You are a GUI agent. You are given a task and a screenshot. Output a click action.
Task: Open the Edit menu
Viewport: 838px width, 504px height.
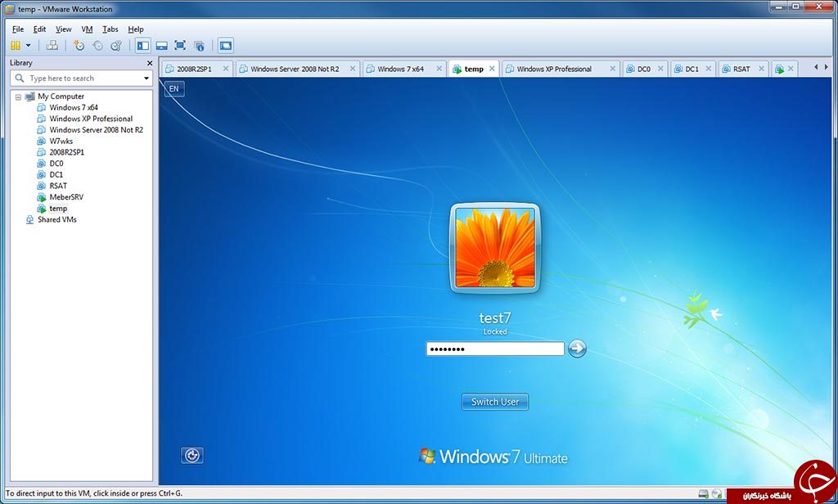click(x=39, y=29)
